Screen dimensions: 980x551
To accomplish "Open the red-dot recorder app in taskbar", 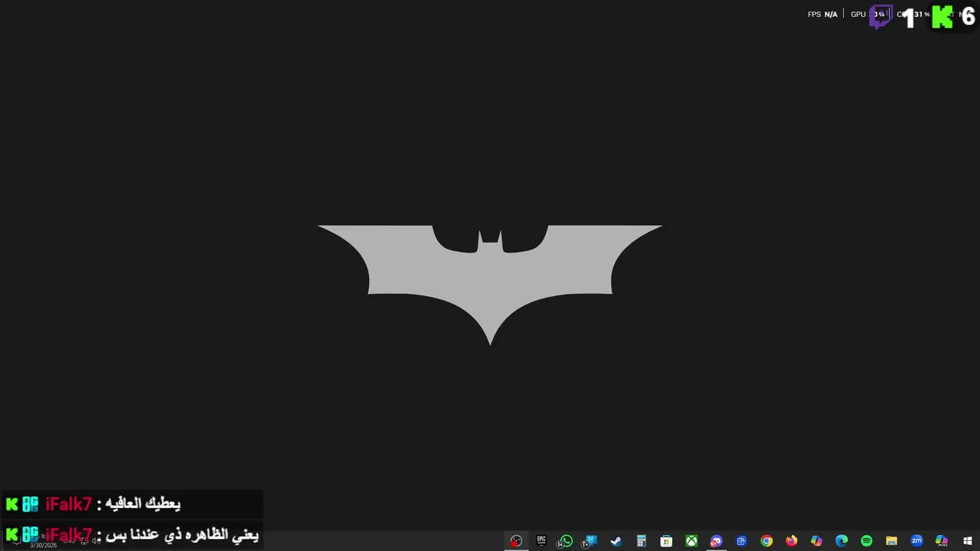I will pyautogui.click(x=516, y=541).
